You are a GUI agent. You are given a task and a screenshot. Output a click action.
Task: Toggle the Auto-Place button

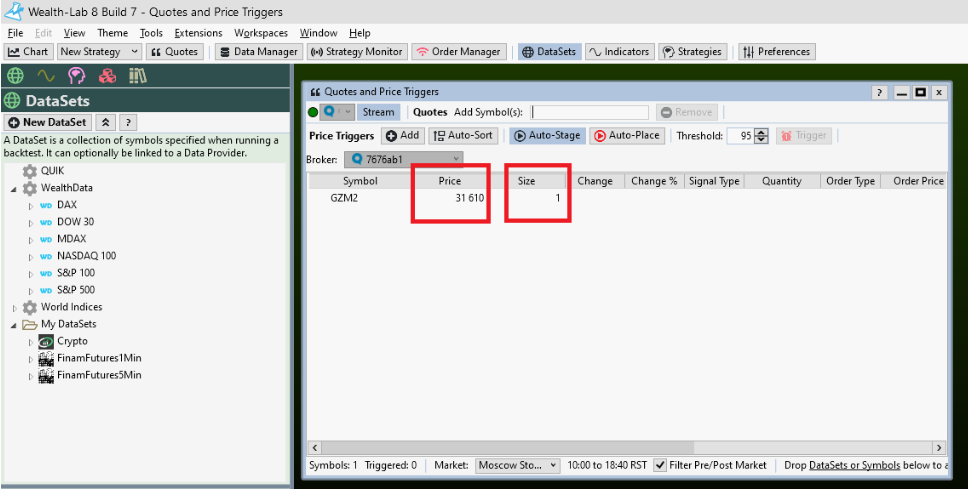click(x=626, y=135)
